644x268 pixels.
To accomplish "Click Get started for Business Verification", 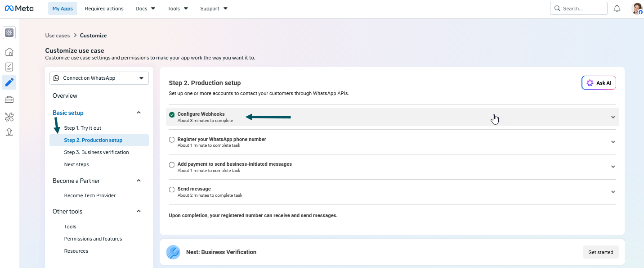I will 601,252.
